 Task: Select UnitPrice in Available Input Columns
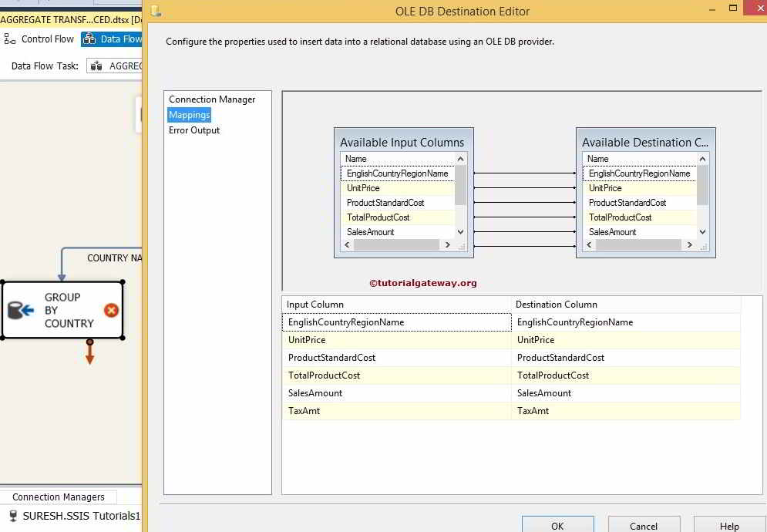(362, 187)
